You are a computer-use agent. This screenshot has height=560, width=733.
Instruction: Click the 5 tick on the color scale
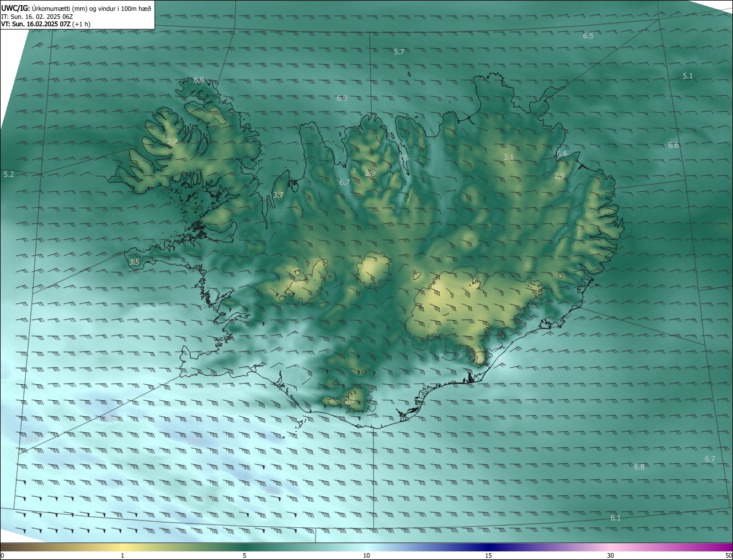click(245, 555)
